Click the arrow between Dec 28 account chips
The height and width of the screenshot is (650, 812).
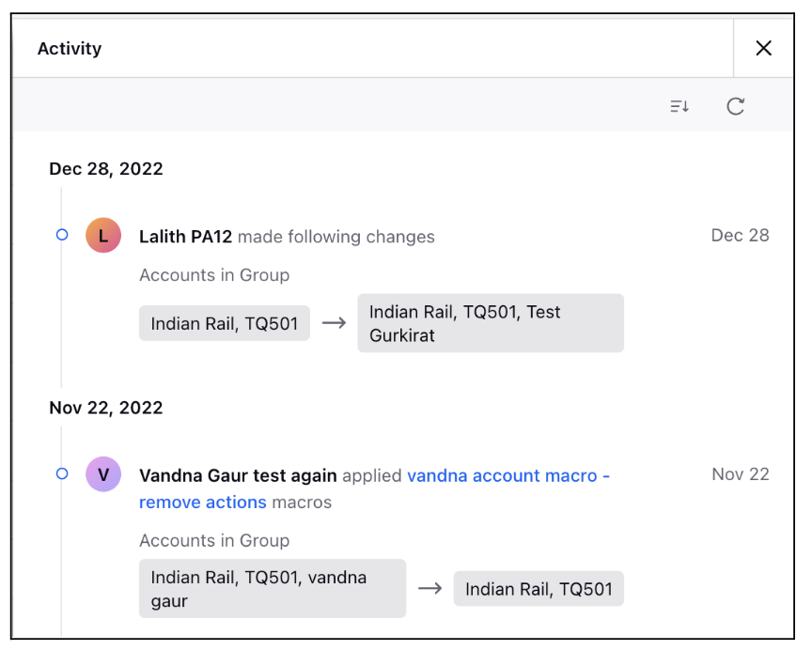[334, 323]
